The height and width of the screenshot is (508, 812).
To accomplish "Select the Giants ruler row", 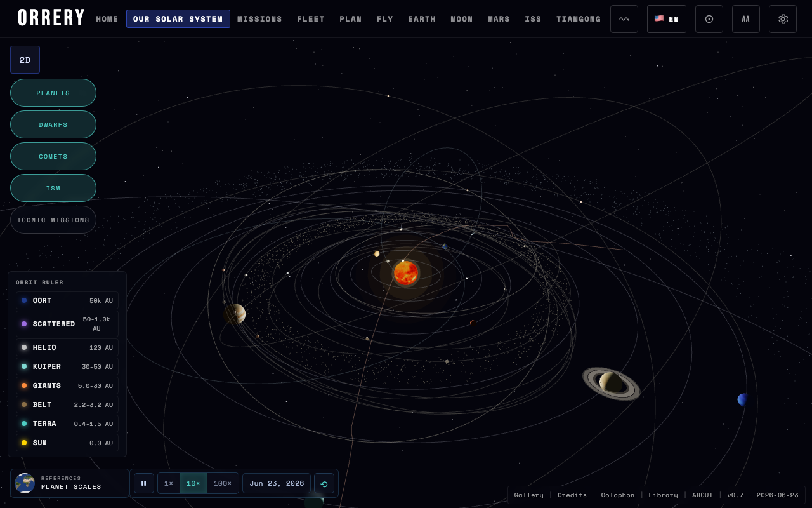I will 67,385.
